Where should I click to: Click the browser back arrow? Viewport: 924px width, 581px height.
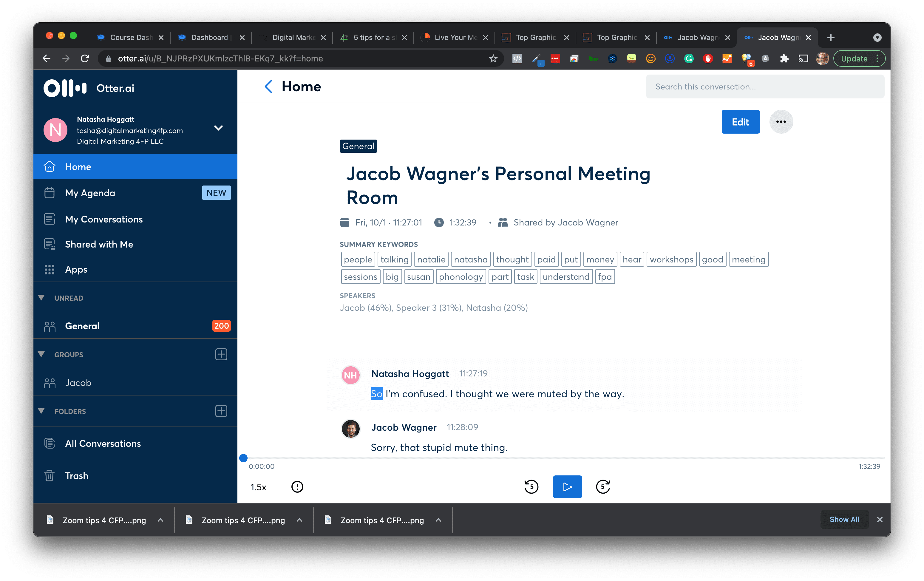click(47, 58)
